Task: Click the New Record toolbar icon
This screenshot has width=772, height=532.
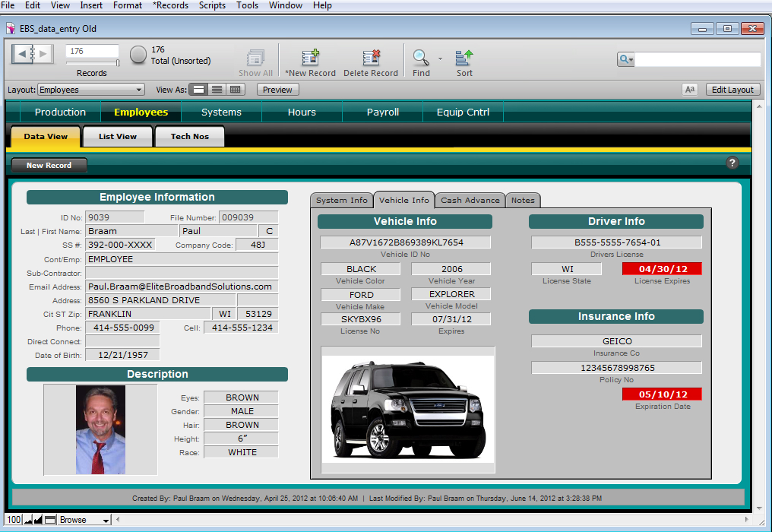Action: pyautogui.click(x=310, y=58)
